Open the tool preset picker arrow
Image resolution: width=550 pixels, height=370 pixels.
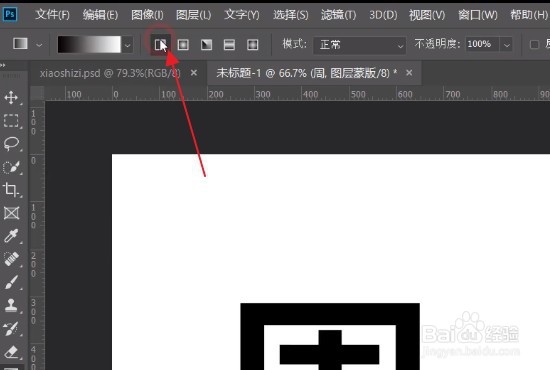[39, 45]
